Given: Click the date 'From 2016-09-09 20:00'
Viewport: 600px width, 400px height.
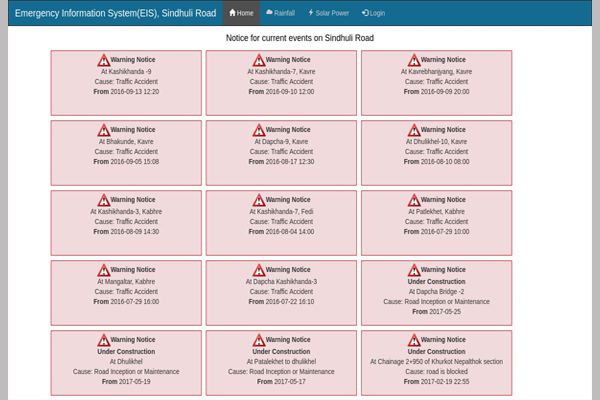Looking at the screenshot, I should [x=436, y=91].
